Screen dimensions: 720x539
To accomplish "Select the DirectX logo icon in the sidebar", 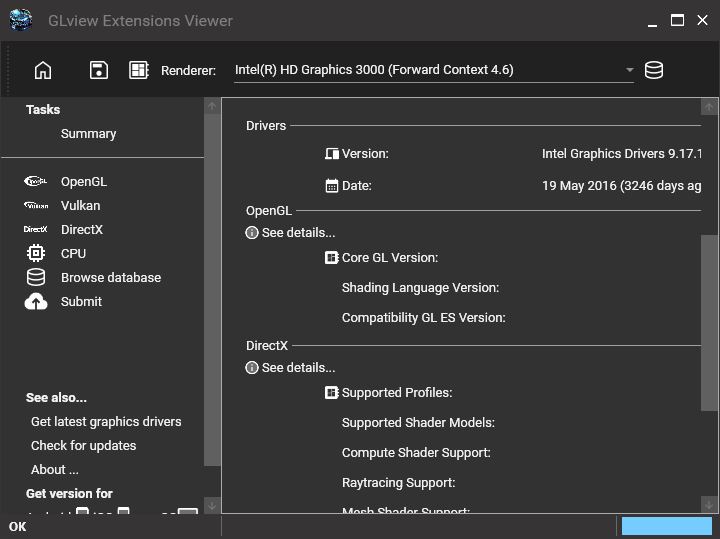I will pos(35,229).
